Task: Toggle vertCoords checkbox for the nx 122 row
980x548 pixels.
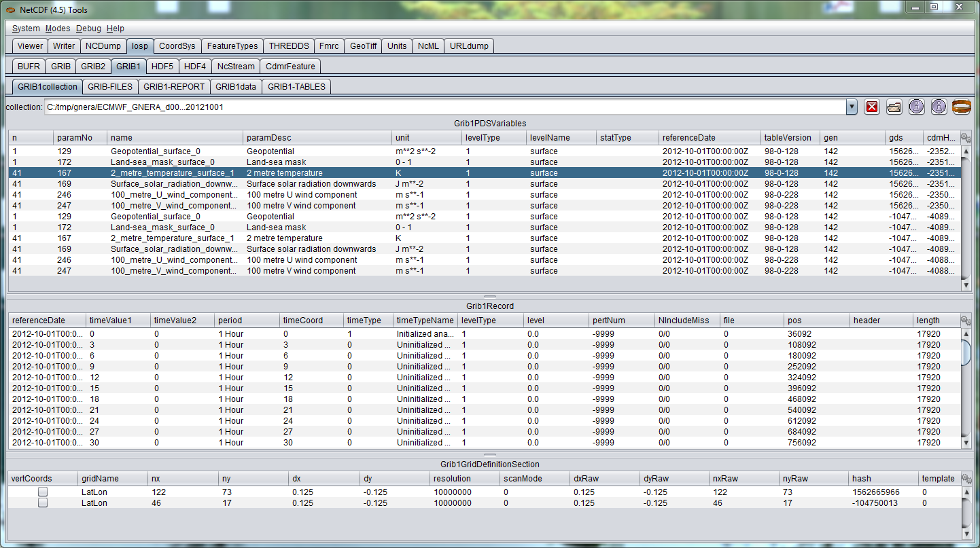Action: pos(43,492)
